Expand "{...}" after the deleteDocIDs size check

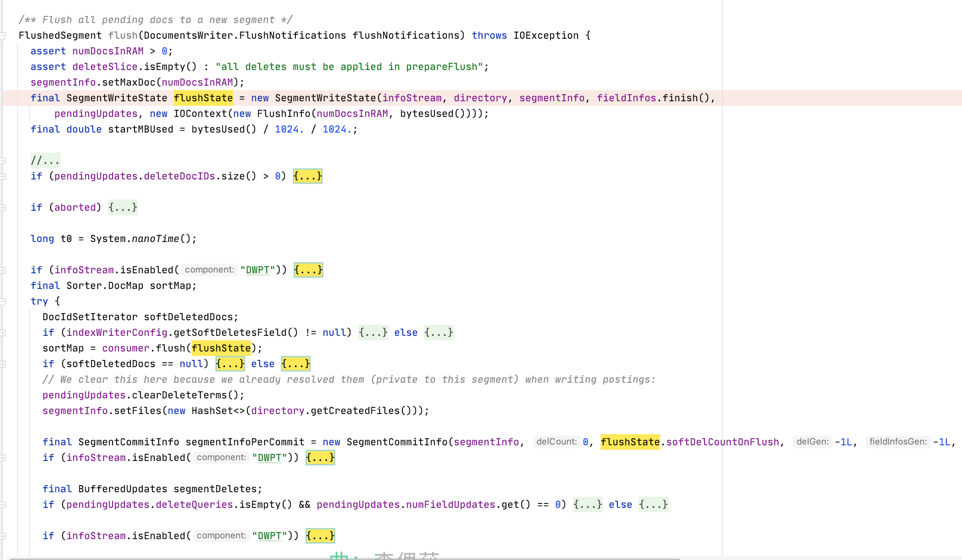tap(308, 176)
